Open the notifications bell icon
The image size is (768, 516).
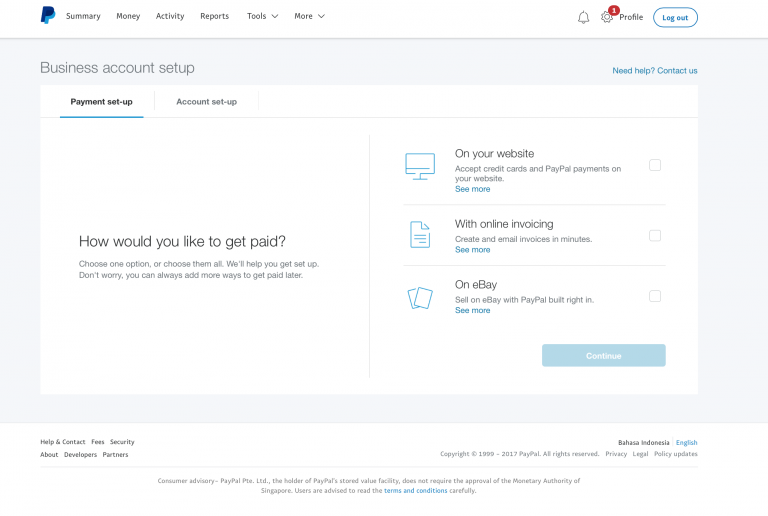[x=583, y=18]
